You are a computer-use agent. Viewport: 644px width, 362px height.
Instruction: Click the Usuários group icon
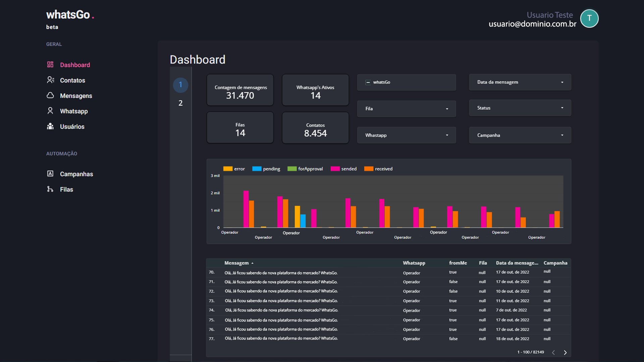coord(50,126)
